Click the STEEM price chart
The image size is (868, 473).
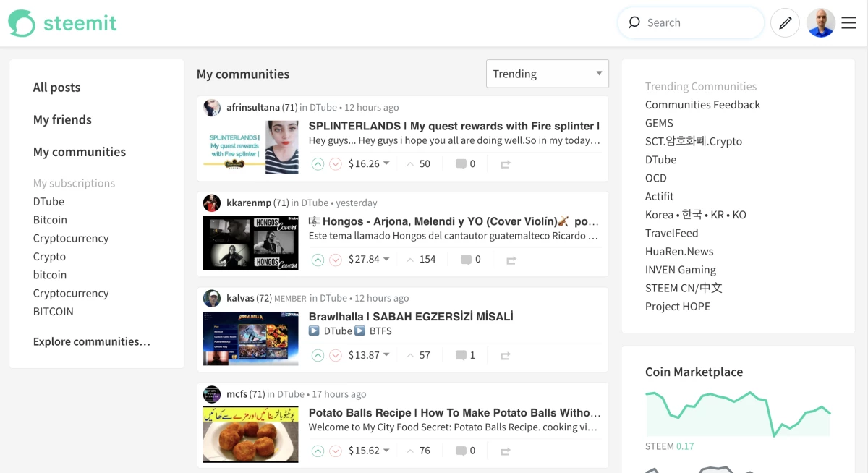[x=737, y=414]
